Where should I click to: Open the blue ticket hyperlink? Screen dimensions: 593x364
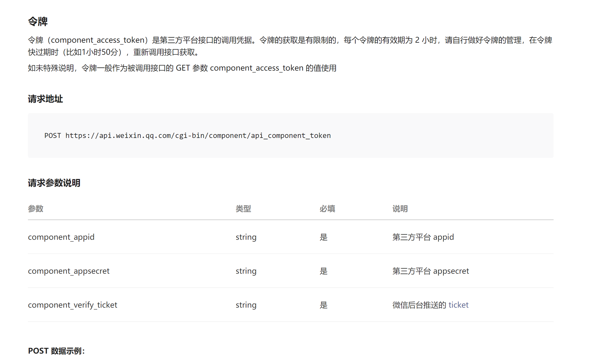tap(458, 305)
